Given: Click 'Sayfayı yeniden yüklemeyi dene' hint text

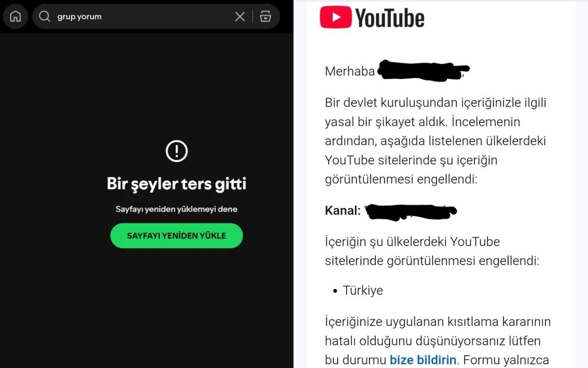Looking at the screenshot, I should point(176,209).
